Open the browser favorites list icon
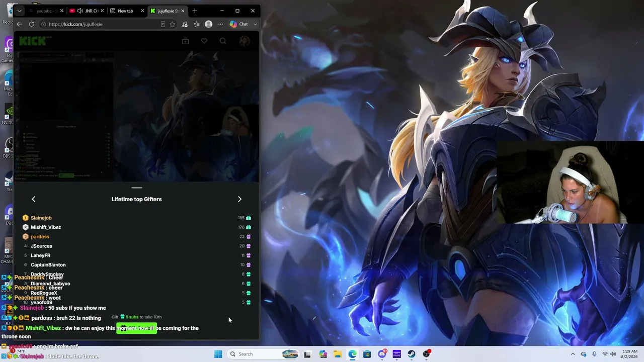Viewport: 644px width, 362px height. pos(197,24)
